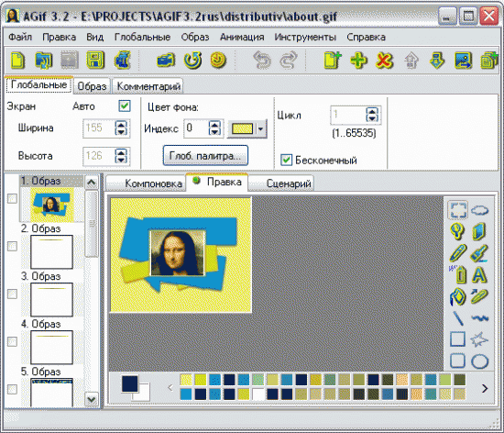Click the Индекс value input field
Screen dimensions: 504x433
(x=196, y=128)
